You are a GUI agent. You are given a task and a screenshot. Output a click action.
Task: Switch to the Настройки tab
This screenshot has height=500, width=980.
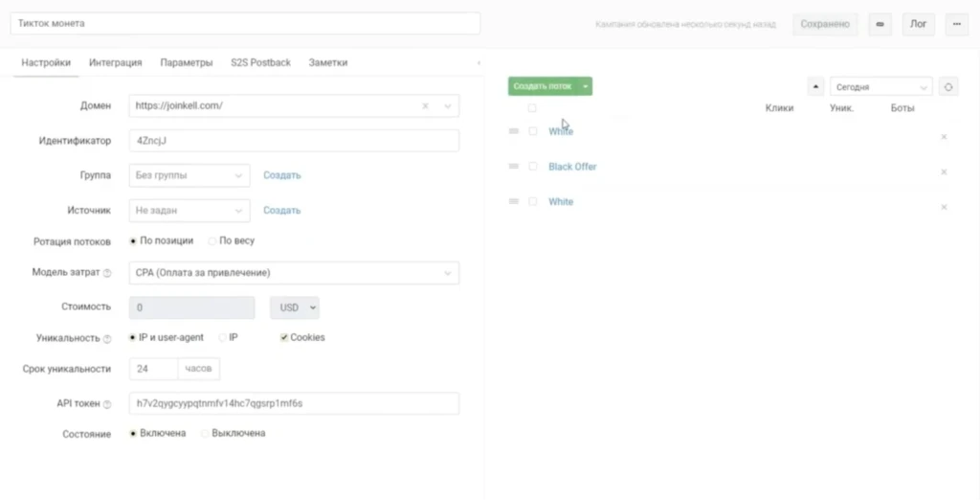click(x=46, y=62)
